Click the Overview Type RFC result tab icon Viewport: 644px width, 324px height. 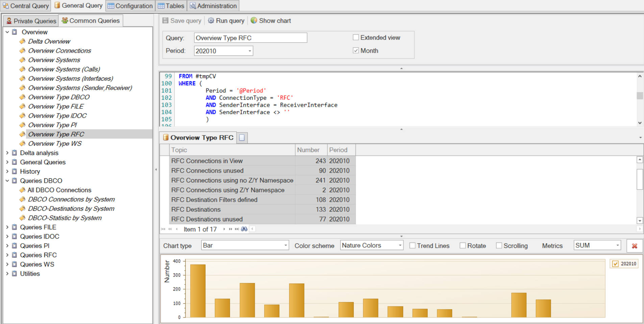166,138
